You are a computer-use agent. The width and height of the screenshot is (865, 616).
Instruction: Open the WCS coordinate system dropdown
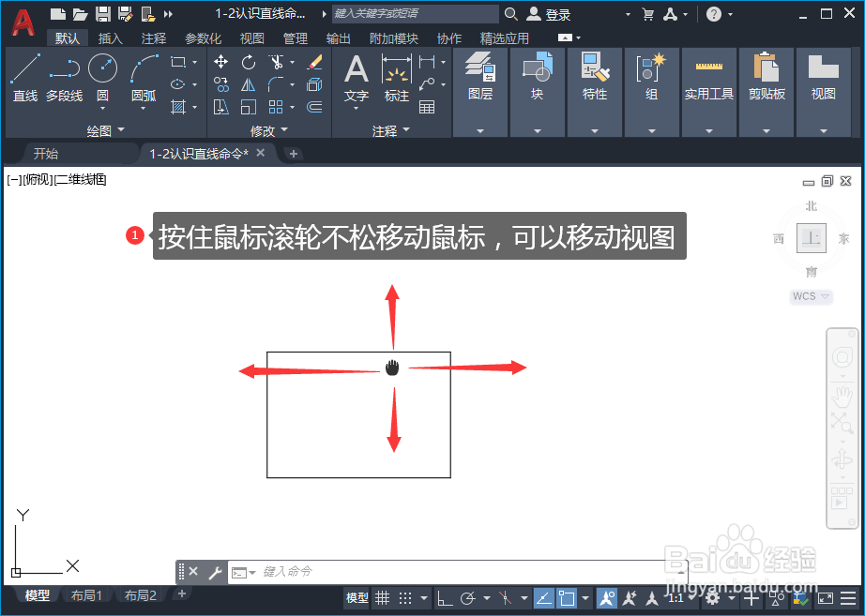pyautogui.click(x=811, y=296)
